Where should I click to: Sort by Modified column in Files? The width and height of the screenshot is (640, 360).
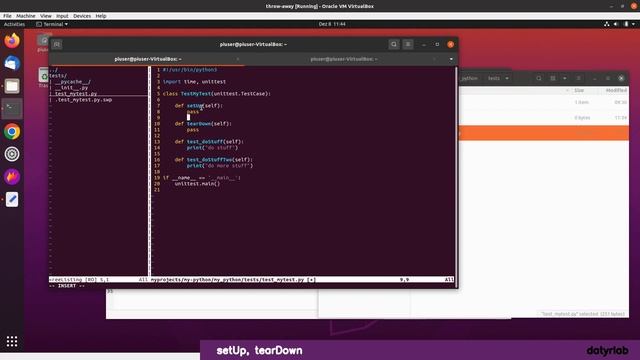[616, 90]
